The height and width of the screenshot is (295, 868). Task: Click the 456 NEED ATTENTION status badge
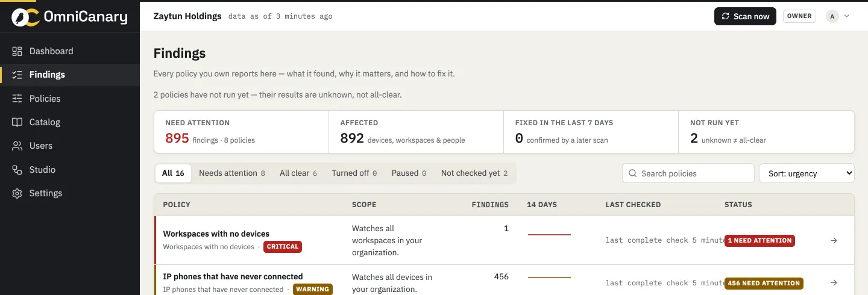pyautogui.click(x=764, y=283)
